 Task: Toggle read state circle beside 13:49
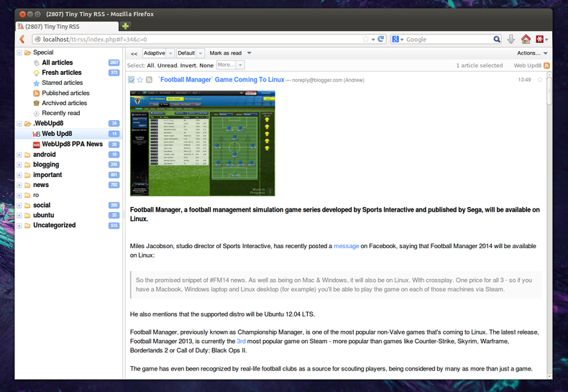[x=540, y=80]
